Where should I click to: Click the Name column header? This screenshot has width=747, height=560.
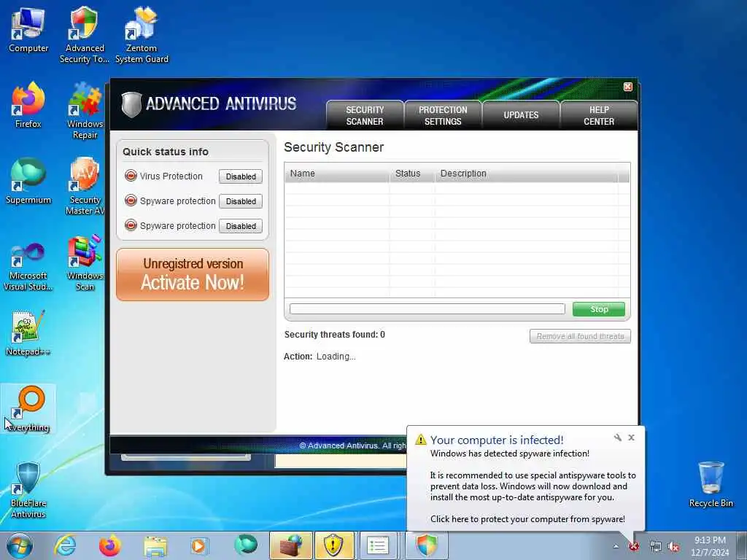337,174
